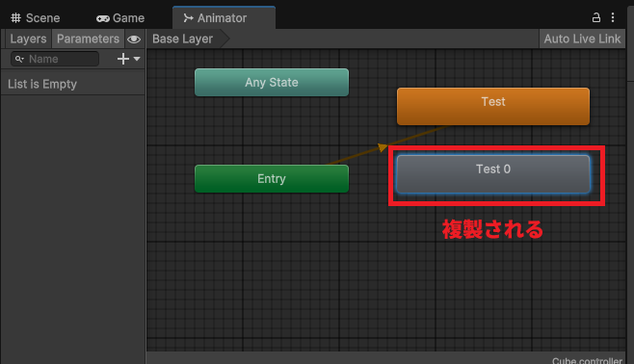Viewport: 634px width, 364px height.
Task: Select the Parameters tab
Action: [88, 39]
